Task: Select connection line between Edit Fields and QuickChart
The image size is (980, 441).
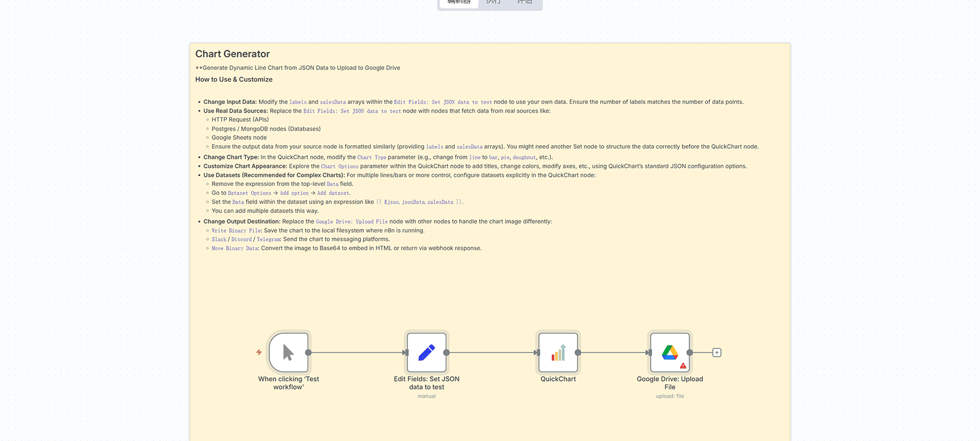Action: (491, 352)
